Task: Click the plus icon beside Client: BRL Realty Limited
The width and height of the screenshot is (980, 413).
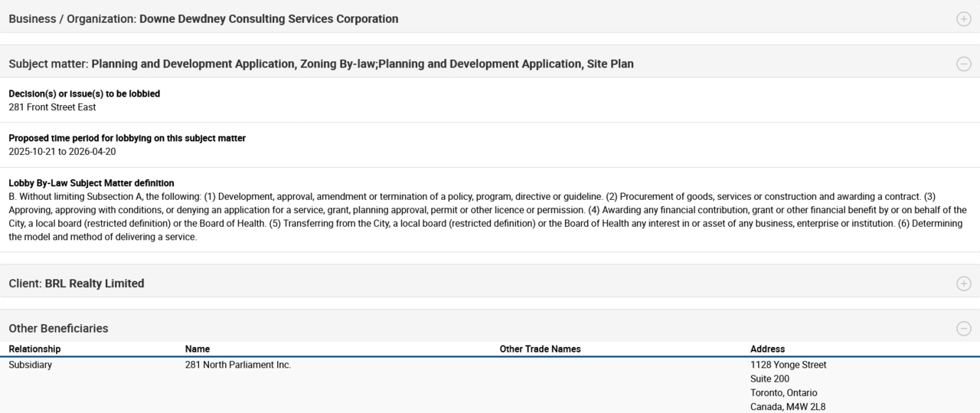Action: [x=963, y=284]
